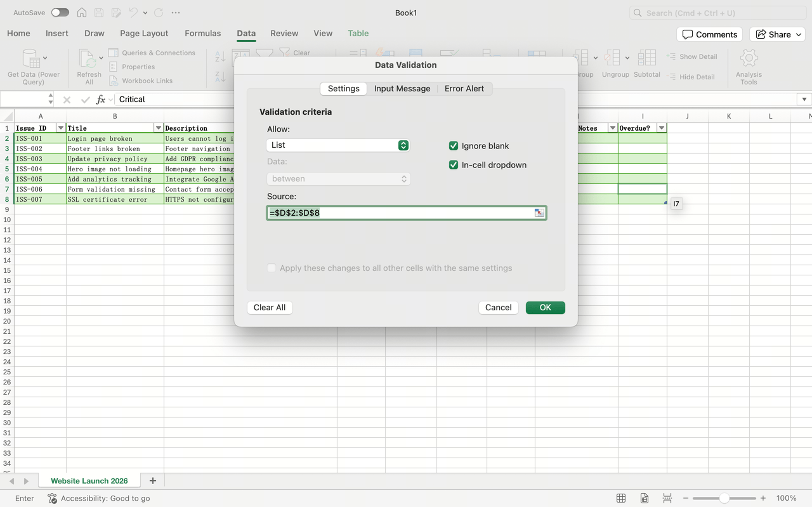Viewport: 812px width, 507px height.
Task: Click Cancel in the Data Validation dialog
Action: (x=499, y=307)
